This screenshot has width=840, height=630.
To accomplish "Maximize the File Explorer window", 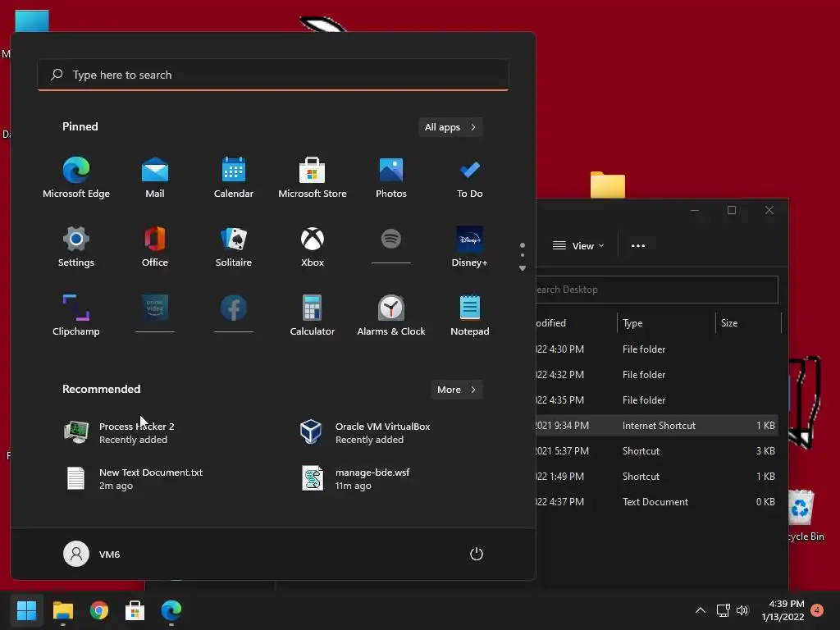I will 731,211.
